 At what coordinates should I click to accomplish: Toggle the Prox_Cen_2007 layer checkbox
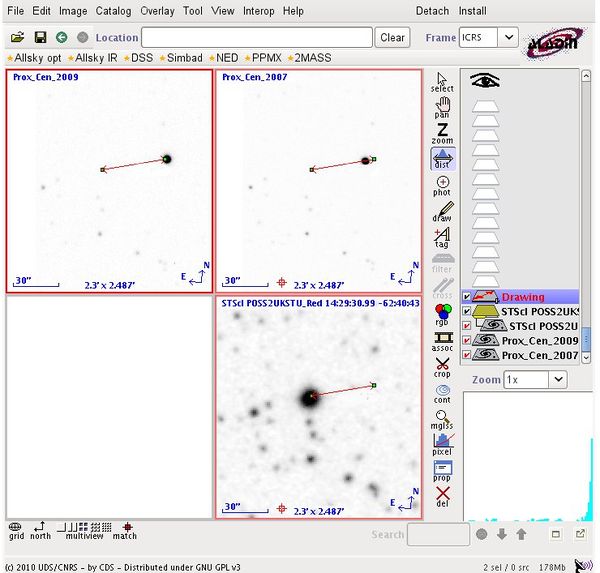pyautogui.click(x=467, y=355)
